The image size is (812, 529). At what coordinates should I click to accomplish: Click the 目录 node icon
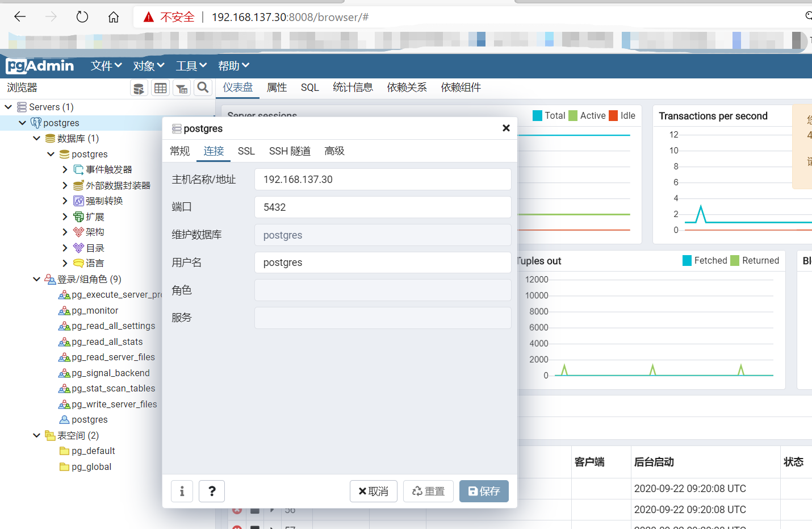tap(78, 248)
